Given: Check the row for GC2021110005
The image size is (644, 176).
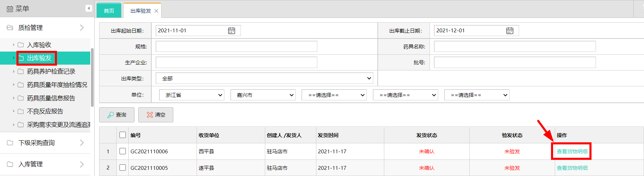Looking at the screenshot, I should 122,168.
